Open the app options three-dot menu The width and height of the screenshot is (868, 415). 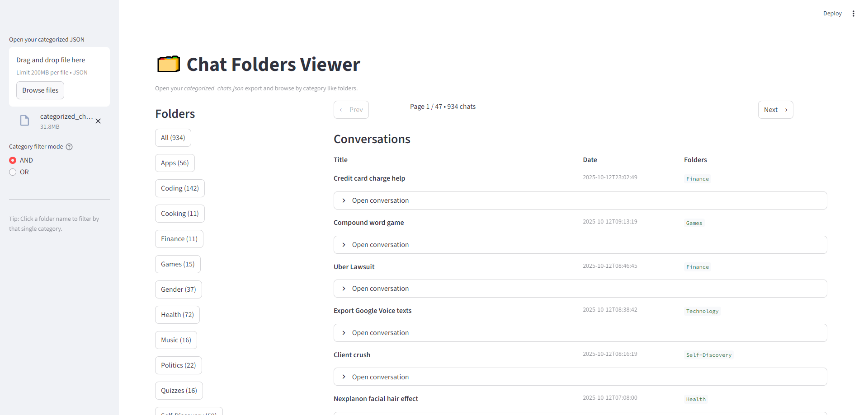854,13
